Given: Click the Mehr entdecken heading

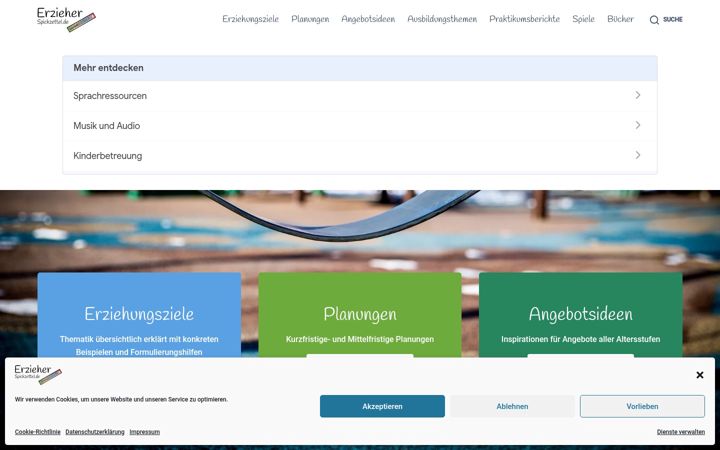Looking at the screenshot, I should point(108,68).
